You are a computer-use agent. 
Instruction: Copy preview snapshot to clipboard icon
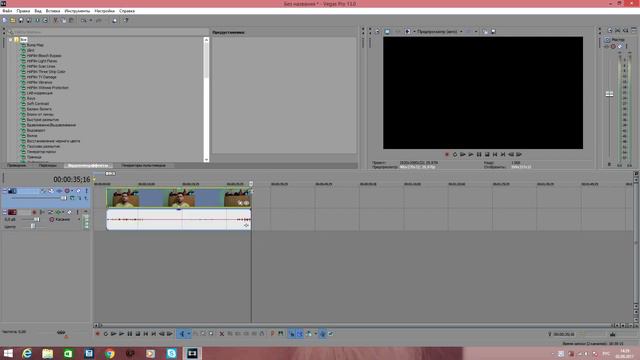pos(485,31)
